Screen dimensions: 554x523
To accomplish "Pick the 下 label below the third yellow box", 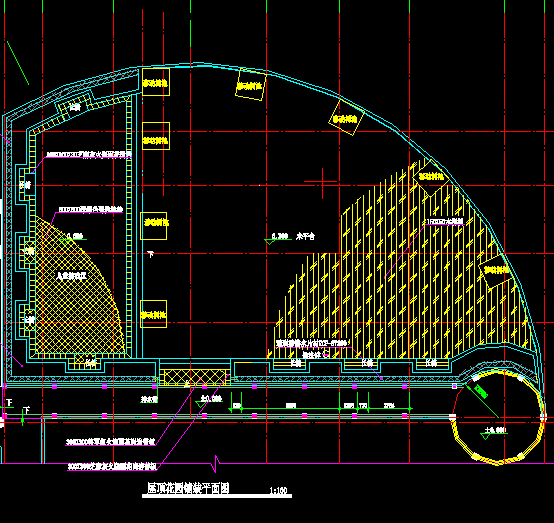I will (151, 254).
